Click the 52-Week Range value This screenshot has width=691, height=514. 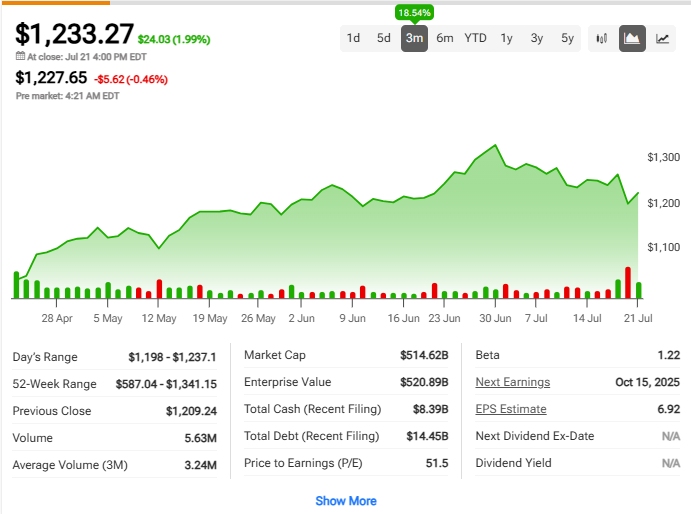tap(166, 384)
